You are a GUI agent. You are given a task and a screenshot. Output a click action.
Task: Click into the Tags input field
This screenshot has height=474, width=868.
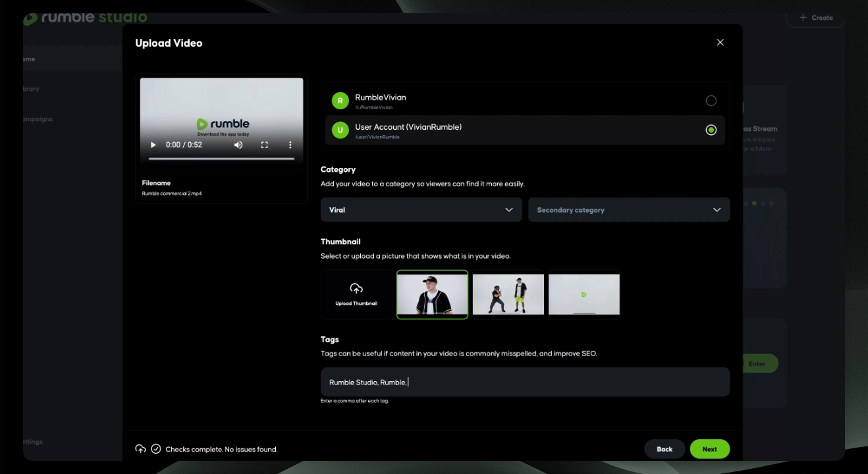click(x=525, y=382)
